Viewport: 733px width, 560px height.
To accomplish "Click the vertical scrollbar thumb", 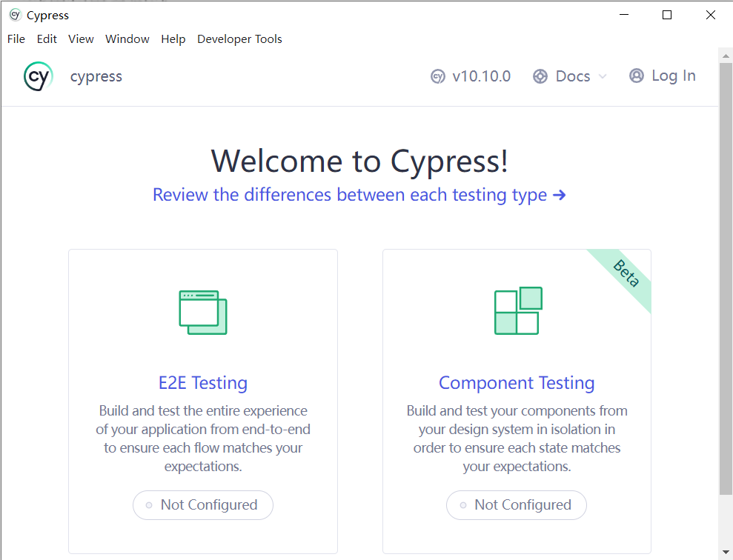I will point(726,279).
